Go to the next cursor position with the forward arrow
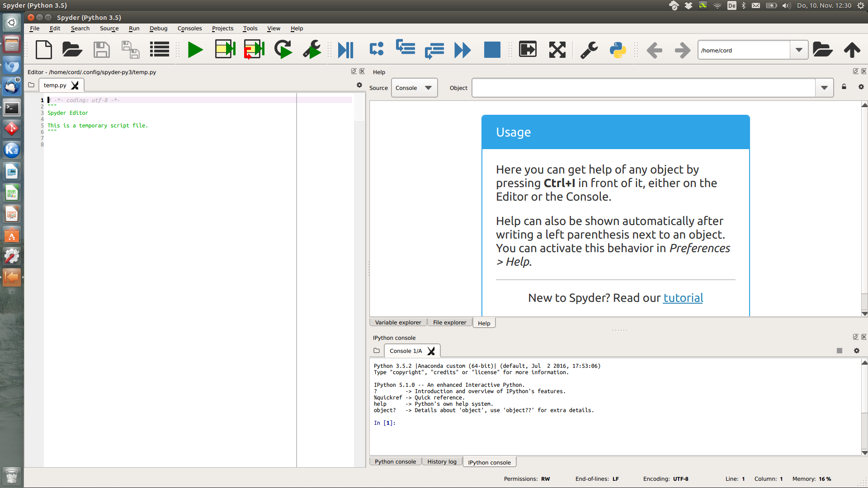868x488 pixels. [x=682, y=50]
